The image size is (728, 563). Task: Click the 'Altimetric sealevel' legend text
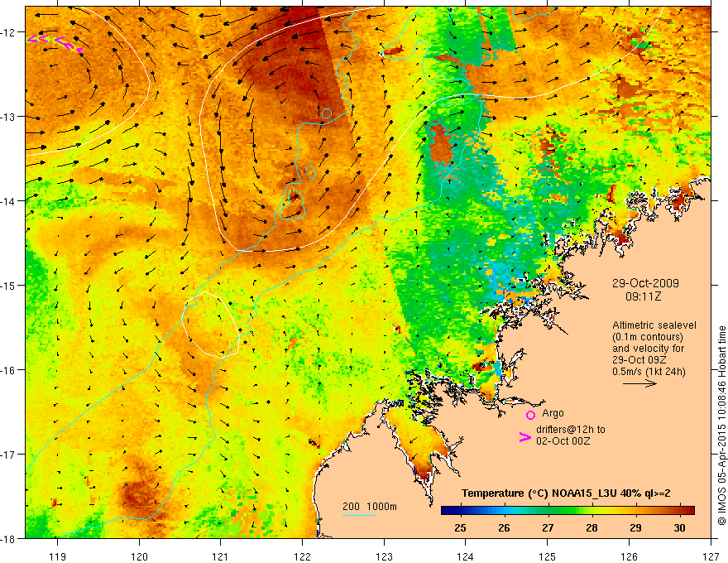pos(654,325)
